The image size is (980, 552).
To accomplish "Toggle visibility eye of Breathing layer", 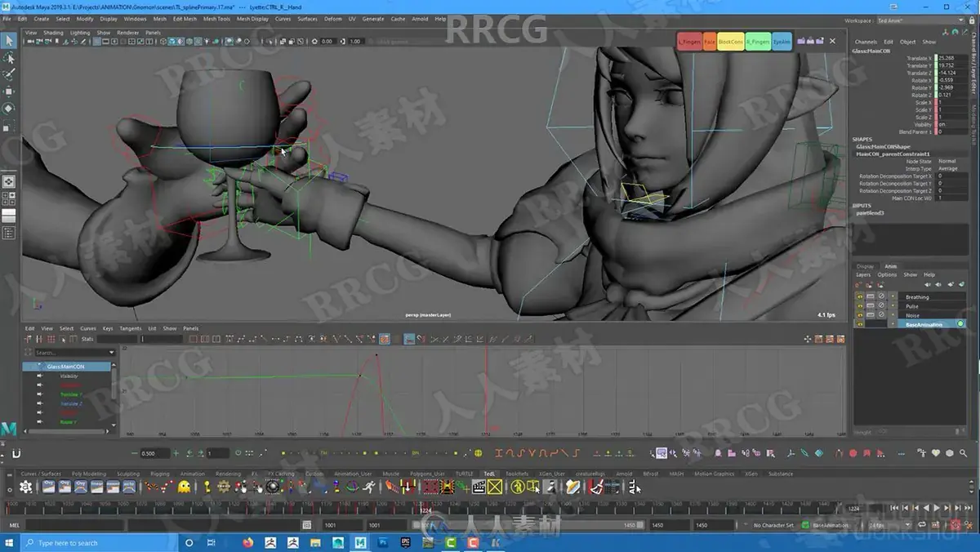I will coord(860,296).
